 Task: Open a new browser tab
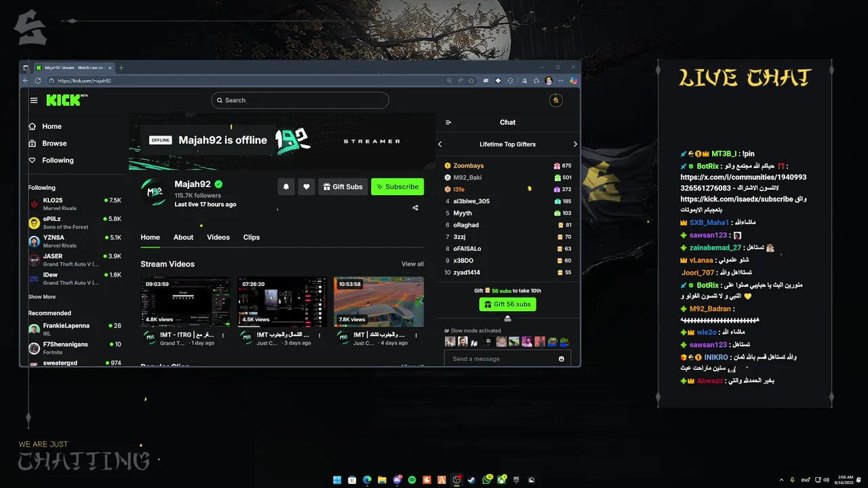coord(121,68)
